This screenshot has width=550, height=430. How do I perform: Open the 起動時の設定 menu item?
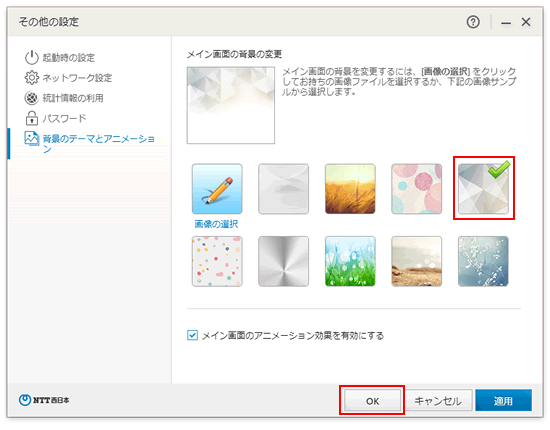click(x=69, y=58)
